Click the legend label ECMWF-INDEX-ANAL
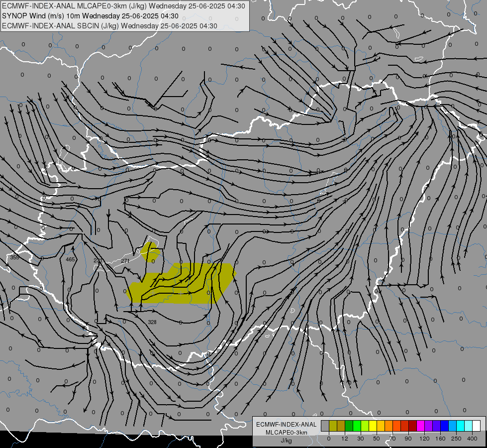The width and height of the screenshot is (487, 448). pos(287,425)
